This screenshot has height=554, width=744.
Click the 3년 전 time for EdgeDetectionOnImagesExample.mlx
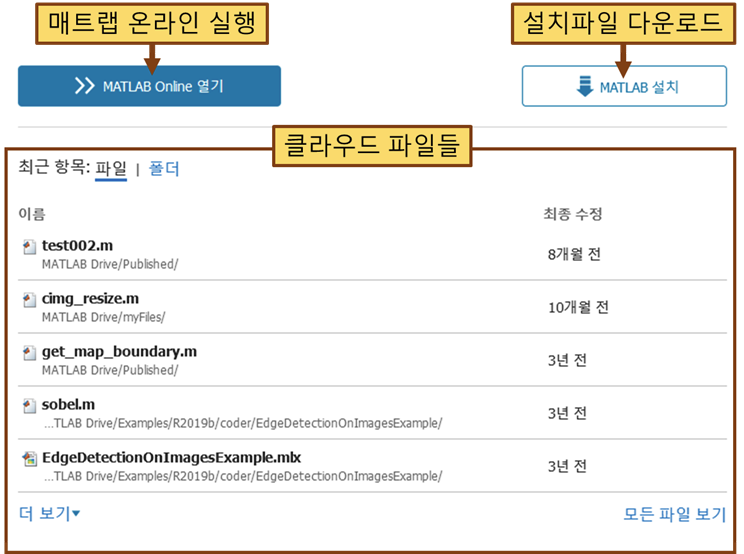pyautogui.click(x=567, y=467)
